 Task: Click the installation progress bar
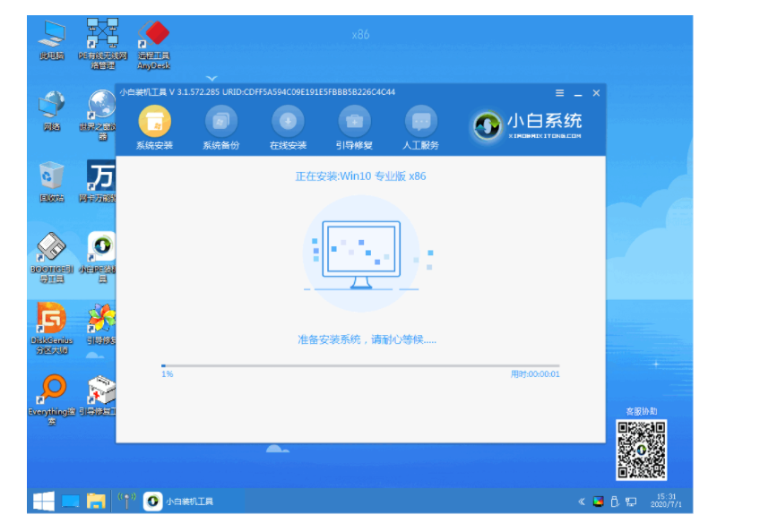tap(359, 365)
